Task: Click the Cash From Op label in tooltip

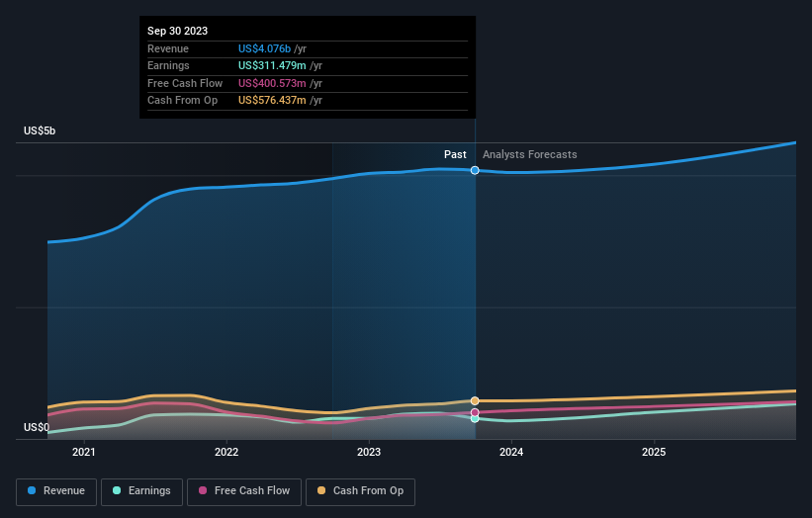Action: [182, 101]
